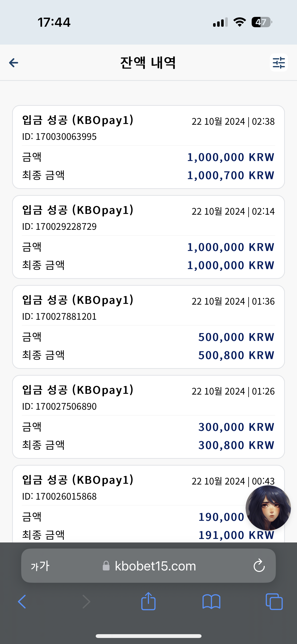Tap the floating chat avatar
The height and width of the screenshot is (644, 297).
point(268,508)
